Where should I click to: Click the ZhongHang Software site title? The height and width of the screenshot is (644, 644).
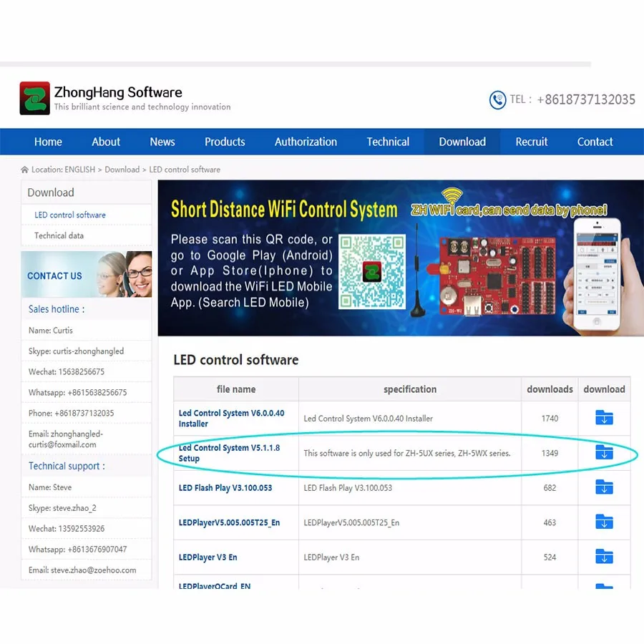tap(118, 92)
